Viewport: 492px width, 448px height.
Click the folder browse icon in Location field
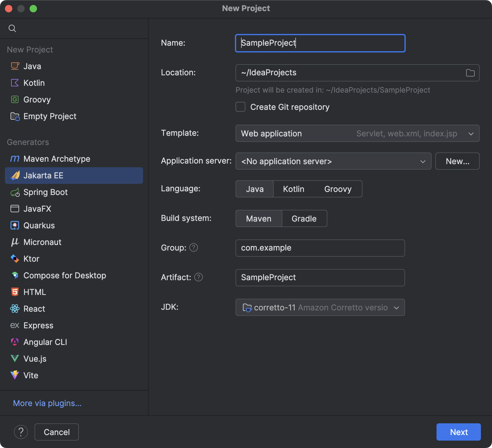click(x=470, y=73)
